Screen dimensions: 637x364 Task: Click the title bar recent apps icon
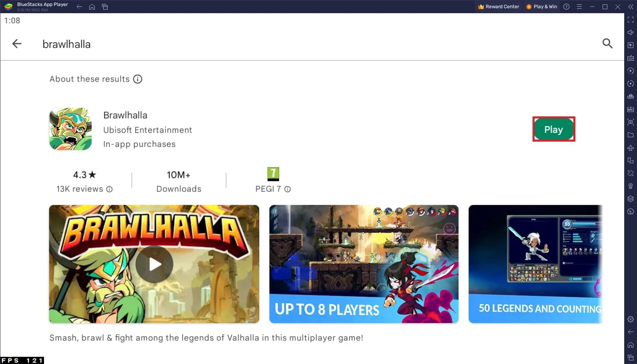105,7
